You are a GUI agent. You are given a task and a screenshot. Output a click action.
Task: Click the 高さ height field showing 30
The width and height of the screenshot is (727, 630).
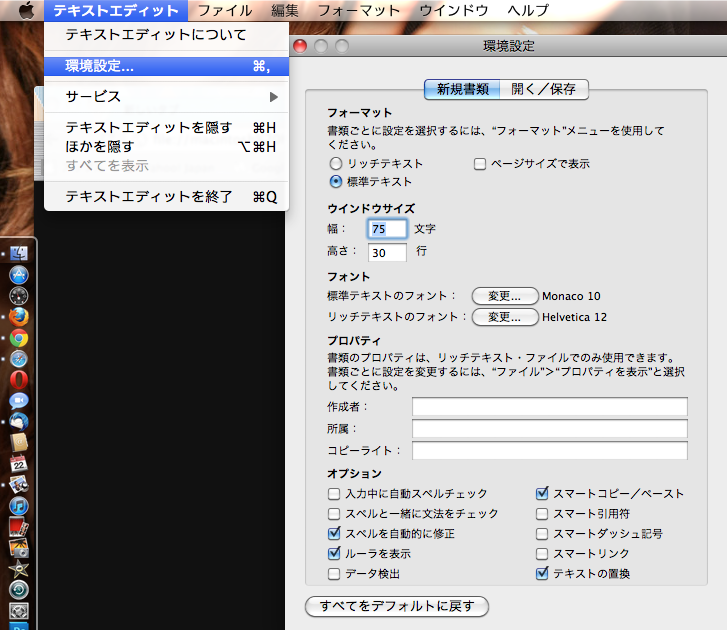(387, 253)
